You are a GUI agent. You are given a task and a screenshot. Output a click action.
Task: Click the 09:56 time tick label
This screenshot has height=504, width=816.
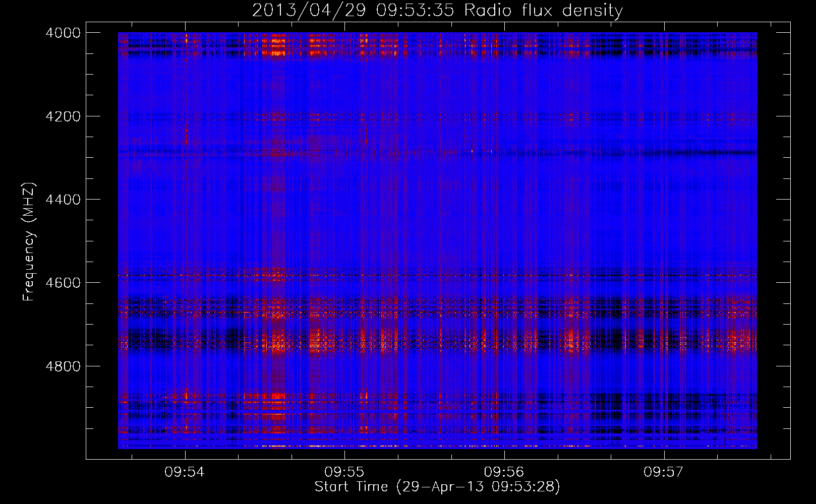504,472
